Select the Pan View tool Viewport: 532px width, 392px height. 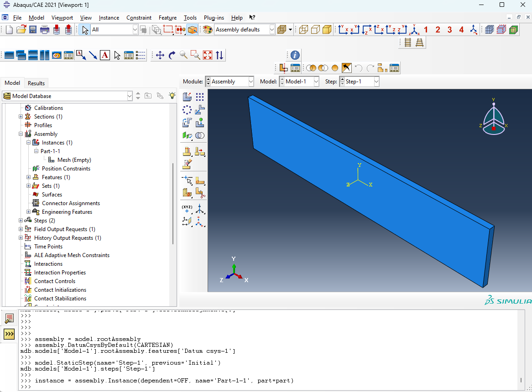click(x=160, y=55)
